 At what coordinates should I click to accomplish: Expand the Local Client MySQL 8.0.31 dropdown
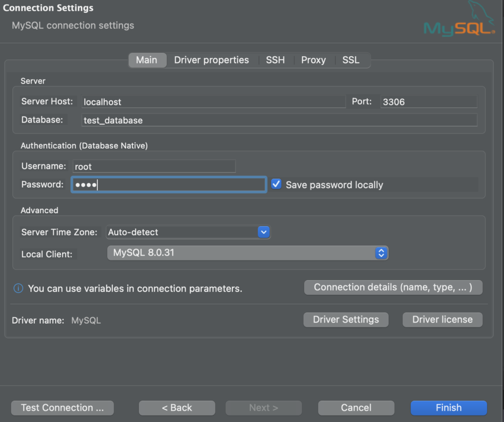pyautogui.click(x=380, y=253)
